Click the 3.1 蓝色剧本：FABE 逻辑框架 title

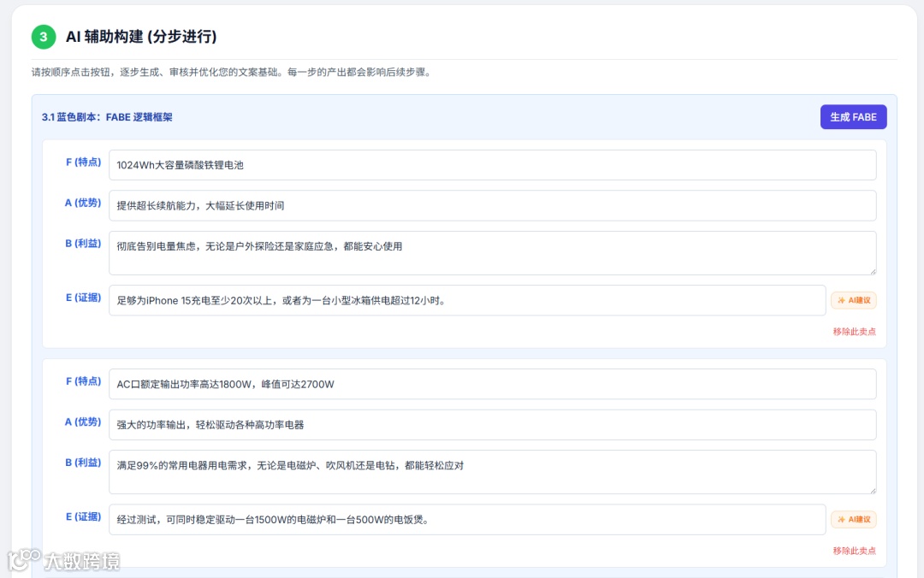(x=107, y=117)
